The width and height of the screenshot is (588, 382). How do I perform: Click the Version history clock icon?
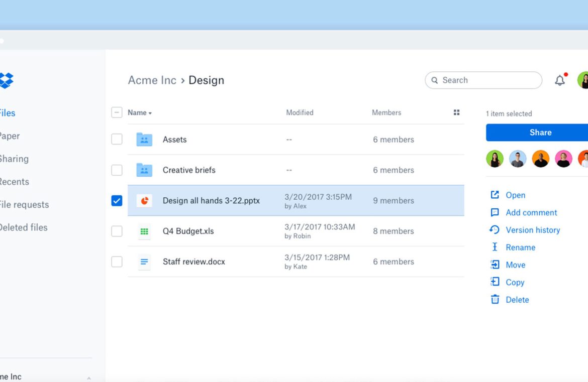pos(495,230)
